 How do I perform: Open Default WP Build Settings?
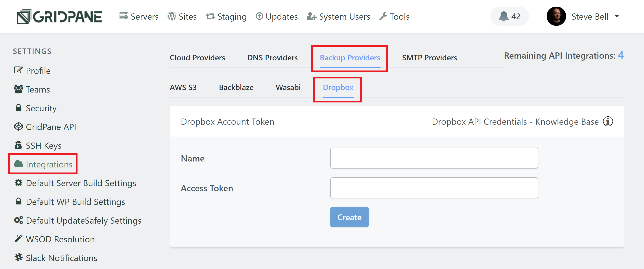click(x=70, y=202)
